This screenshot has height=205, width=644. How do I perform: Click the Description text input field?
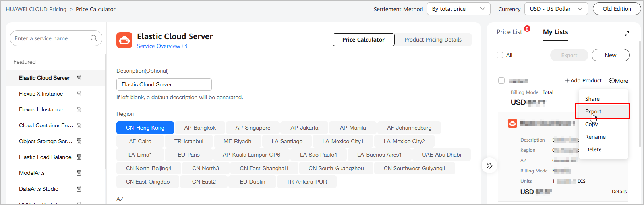click(164, 84)
